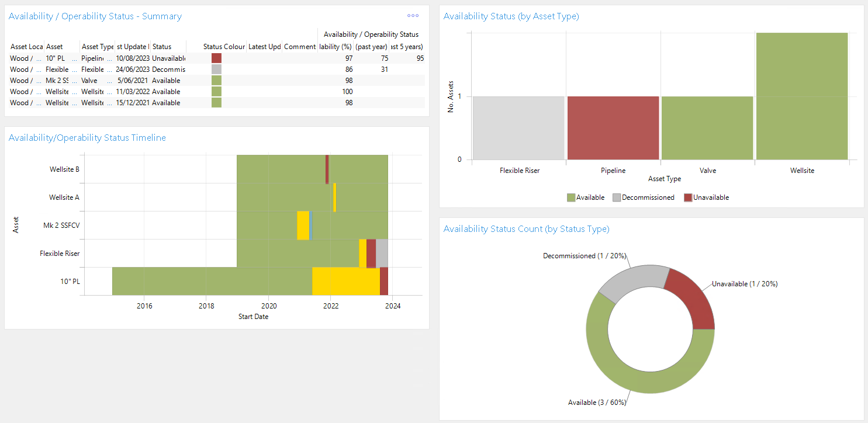Click the Decommis status cell
The image size is (868, 423).
[x=168, y=70]
